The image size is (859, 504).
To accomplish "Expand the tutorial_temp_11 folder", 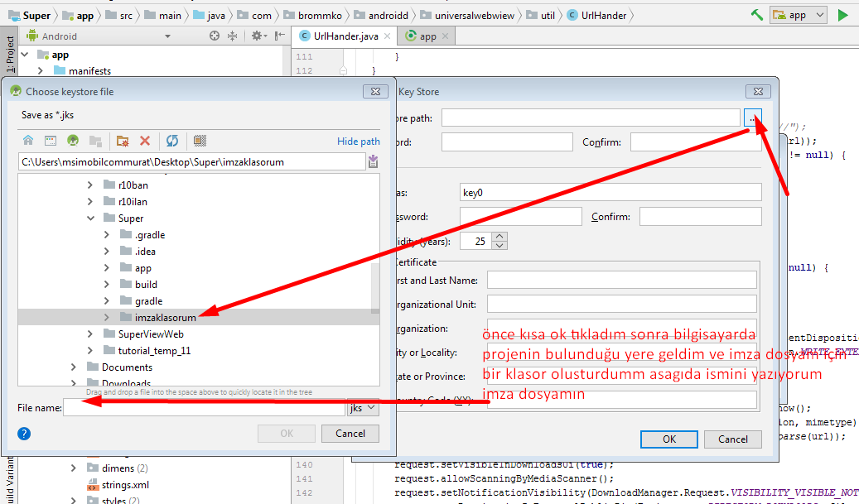I will click(89, 350).
